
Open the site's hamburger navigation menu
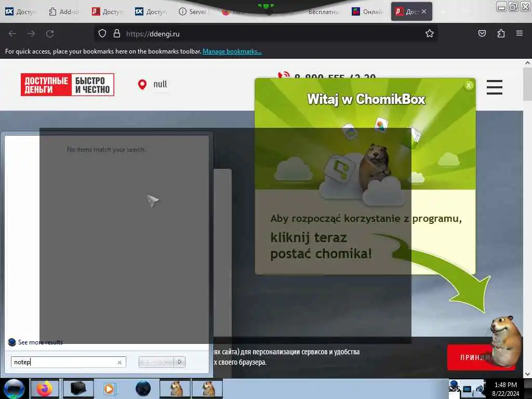495,87
